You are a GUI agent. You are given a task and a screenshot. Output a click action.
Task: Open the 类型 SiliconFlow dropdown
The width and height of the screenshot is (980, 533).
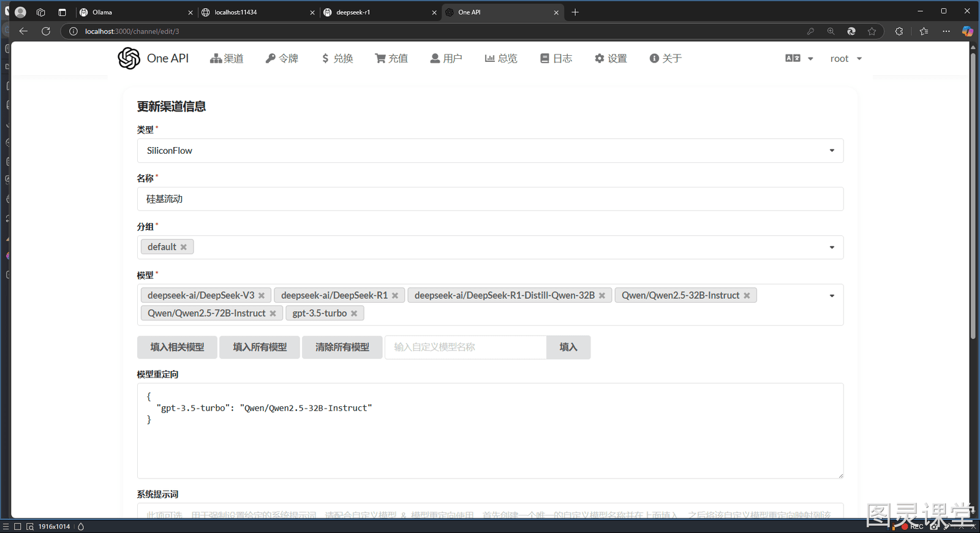pyautogui.click(x=490, y=151)
